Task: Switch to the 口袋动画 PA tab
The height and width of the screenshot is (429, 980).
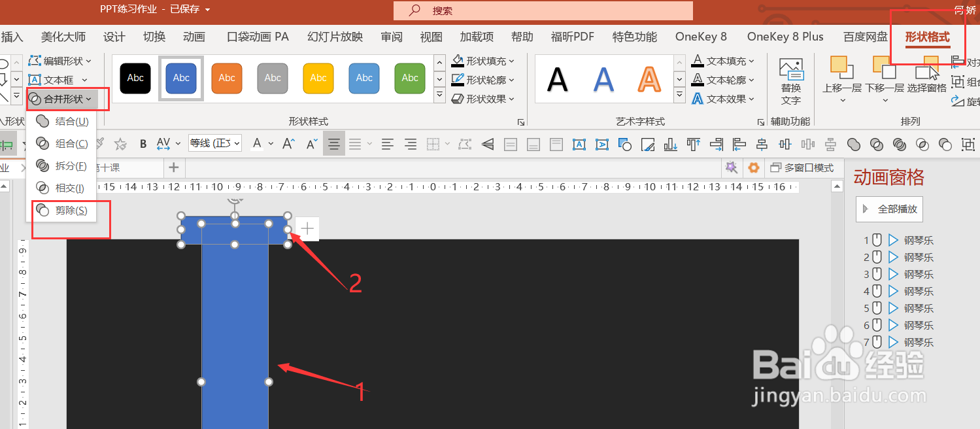Action: point(258,37)
